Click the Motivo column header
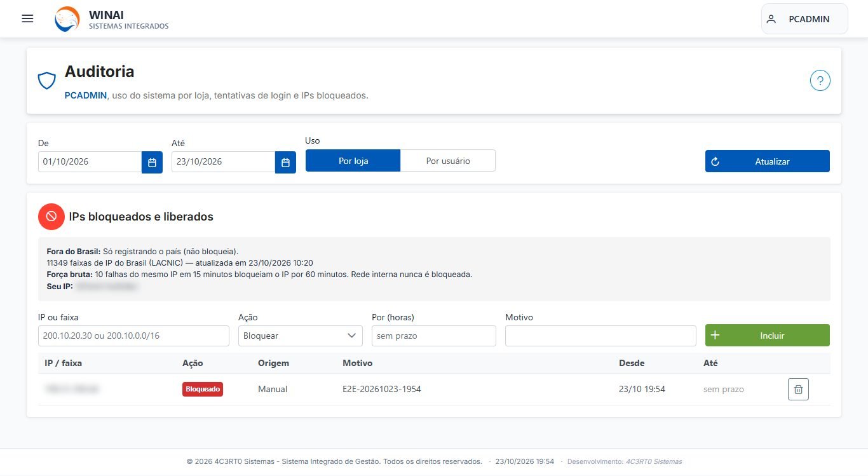 358,363
